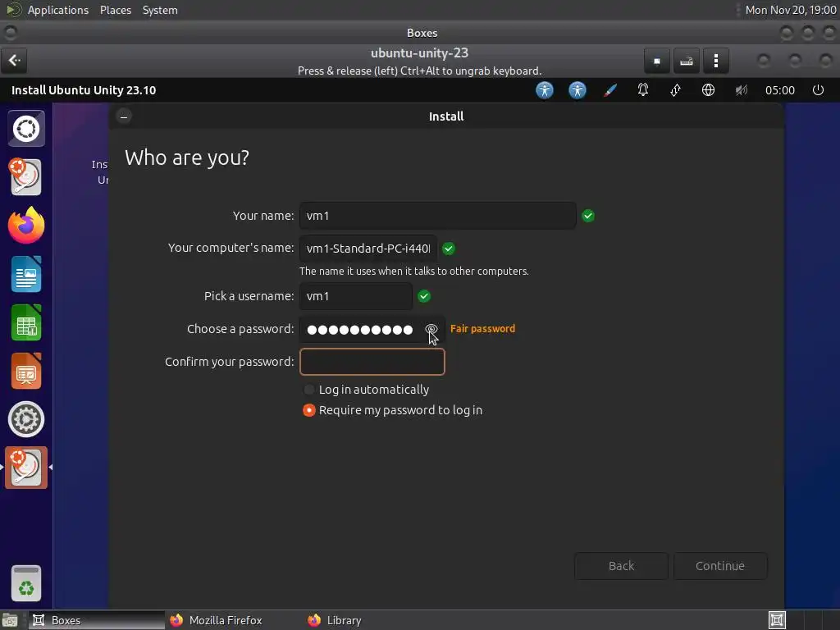Open the first accessibility indicator icon
This screenshot has height=630, width=840.
point(545,90)
